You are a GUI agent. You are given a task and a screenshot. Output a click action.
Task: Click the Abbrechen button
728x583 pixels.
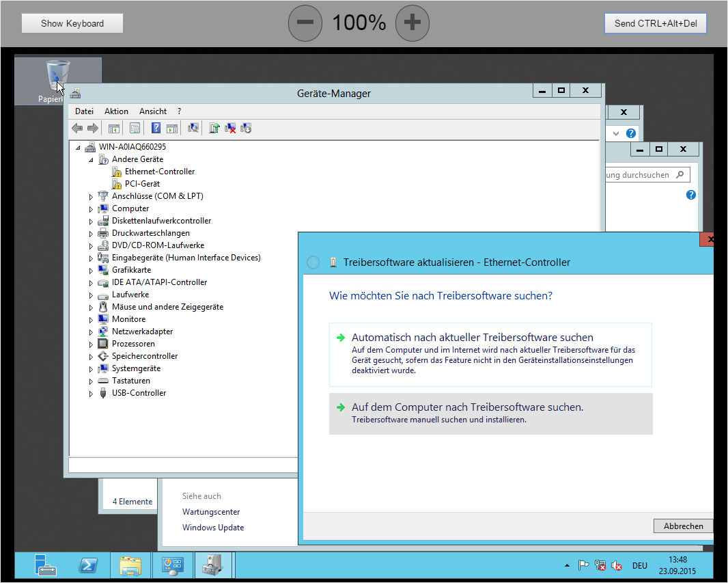pyautogui.click(x=683, y=526)
